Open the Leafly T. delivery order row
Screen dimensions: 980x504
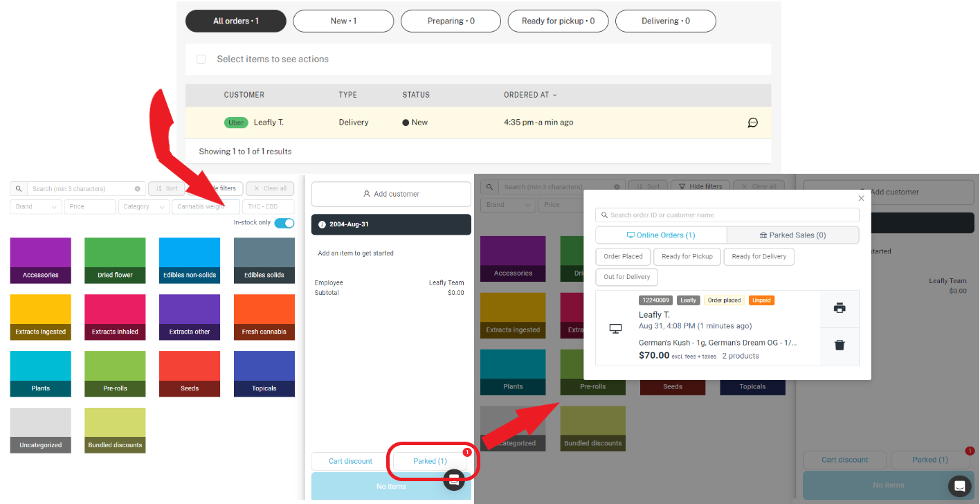(x=478, y=123)
